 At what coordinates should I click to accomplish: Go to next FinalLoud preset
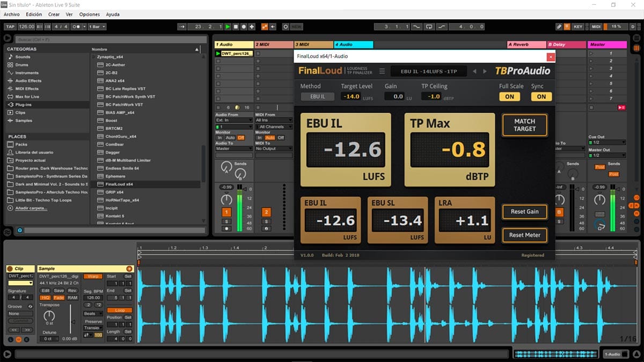pyautogui.click(x=485, y=71)
